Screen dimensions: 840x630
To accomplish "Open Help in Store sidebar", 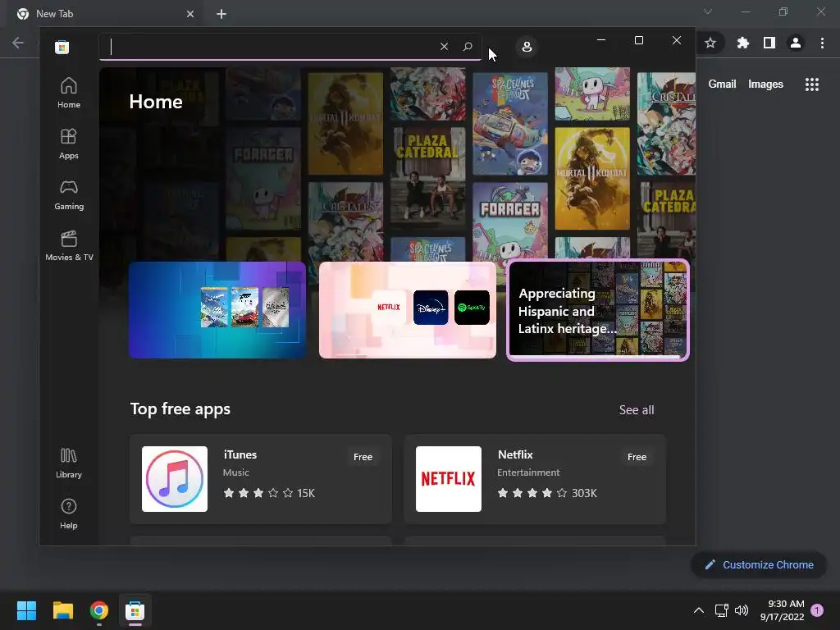I will coord(69,514).
